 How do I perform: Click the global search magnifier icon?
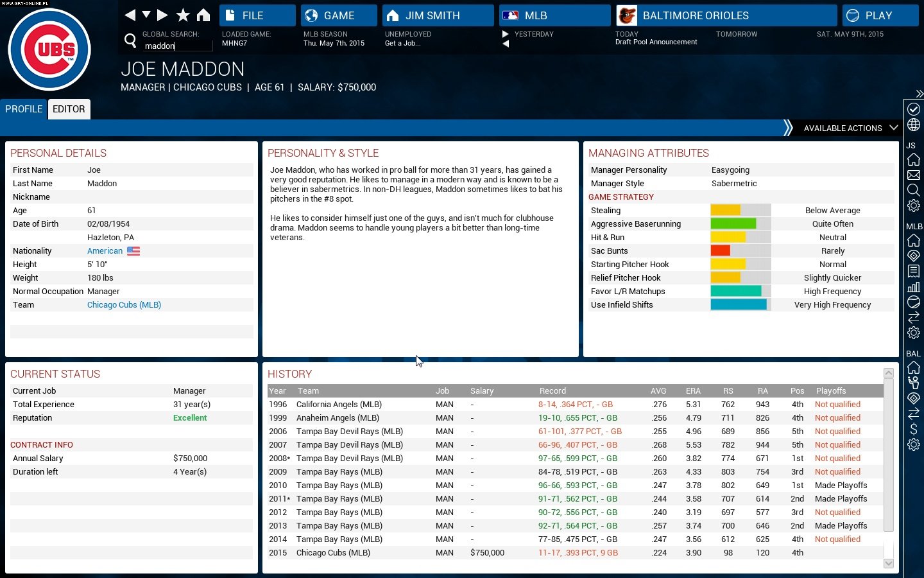(x=130, y=41)
